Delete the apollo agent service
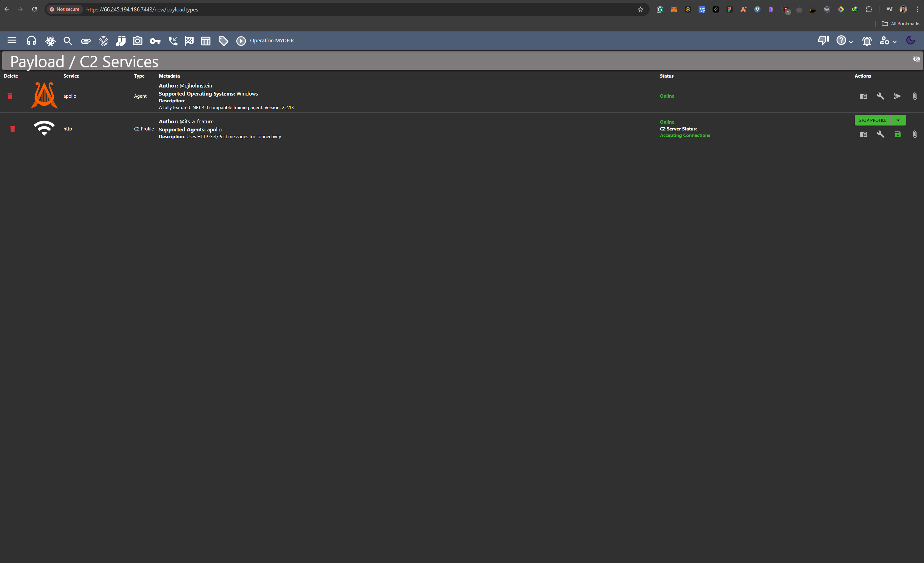 click(x=10, y=96)
